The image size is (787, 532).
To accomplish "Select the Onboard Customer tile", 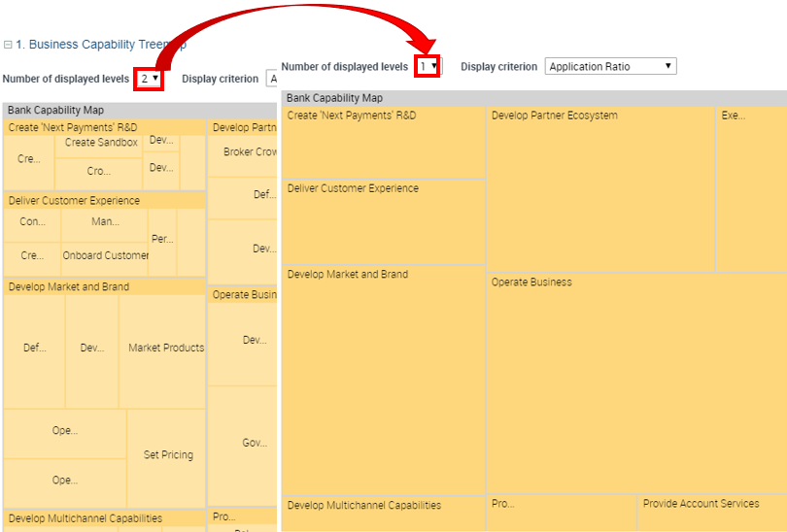I will click(105, 256).
